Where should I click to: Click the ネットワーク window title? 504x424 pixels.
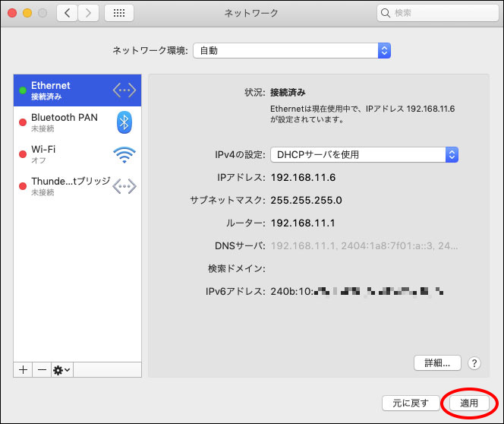[251, 13]
